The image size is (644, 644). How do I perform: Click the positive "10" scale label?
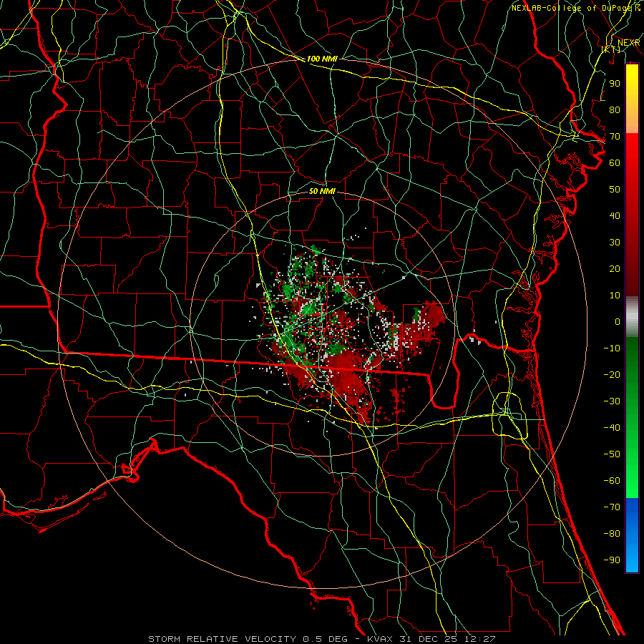(615, 296)
